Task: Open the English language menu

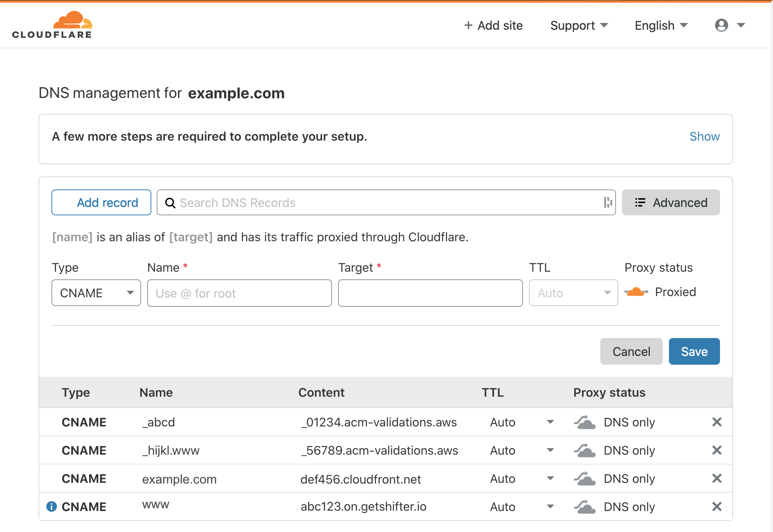Action: [661, 26]
